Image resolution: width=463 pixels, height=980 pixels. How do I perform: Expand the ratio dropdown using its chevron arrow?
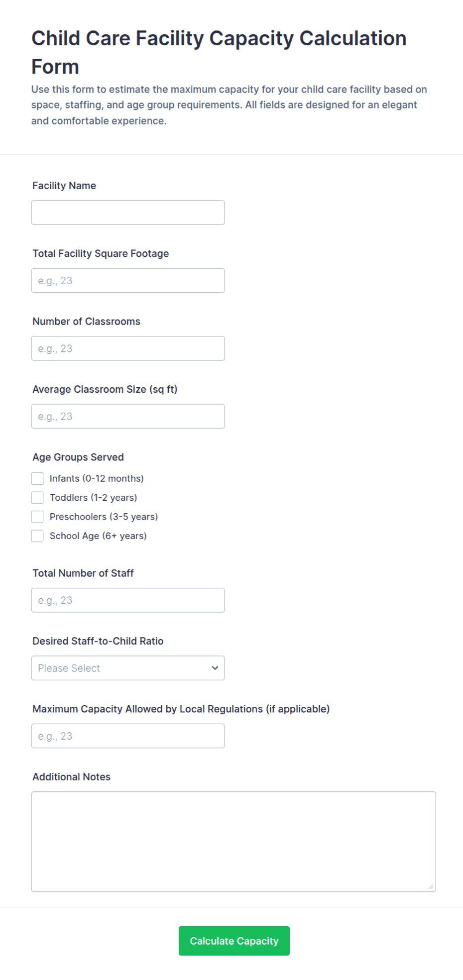(x=215, y=668)
